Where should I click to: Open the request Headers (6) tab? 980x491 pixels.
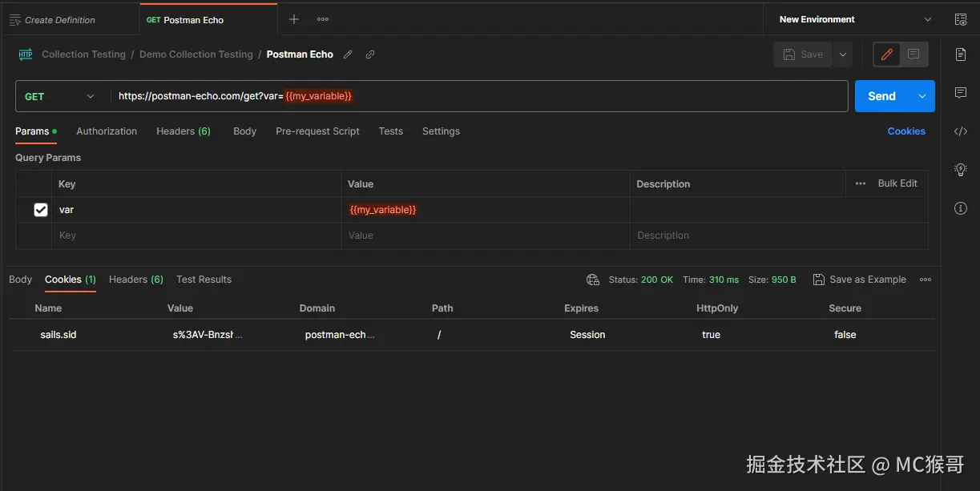coord(183,131)
